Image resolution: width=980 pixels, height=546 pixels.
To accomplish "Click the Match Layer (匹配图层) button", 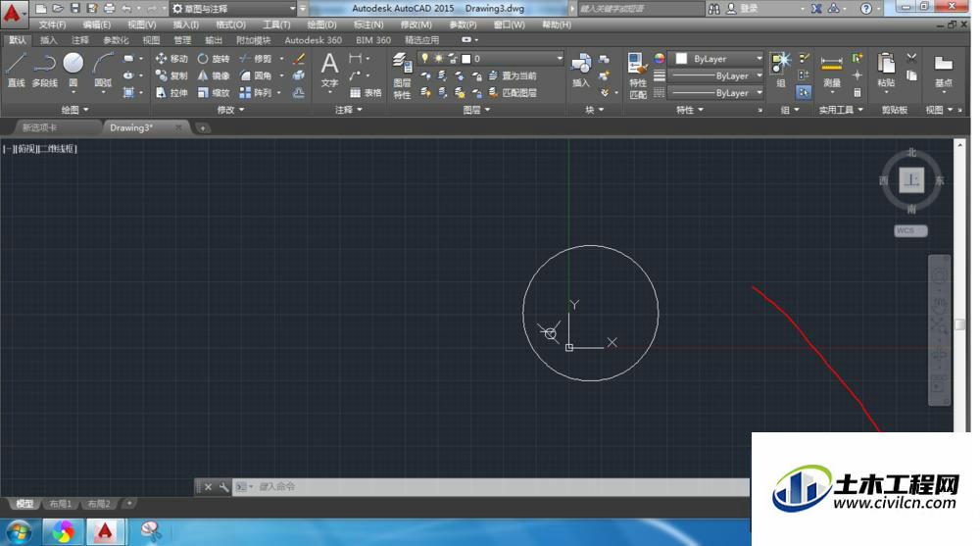I will (512, 92).
